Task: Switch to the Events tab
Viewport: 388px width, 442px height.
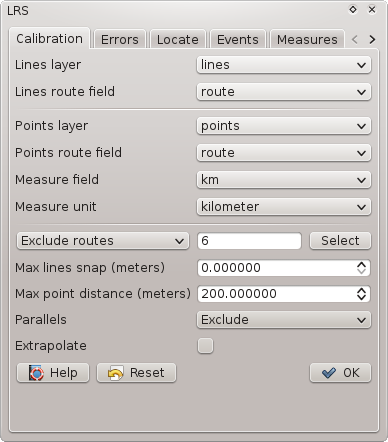Action: click(238, 39)
